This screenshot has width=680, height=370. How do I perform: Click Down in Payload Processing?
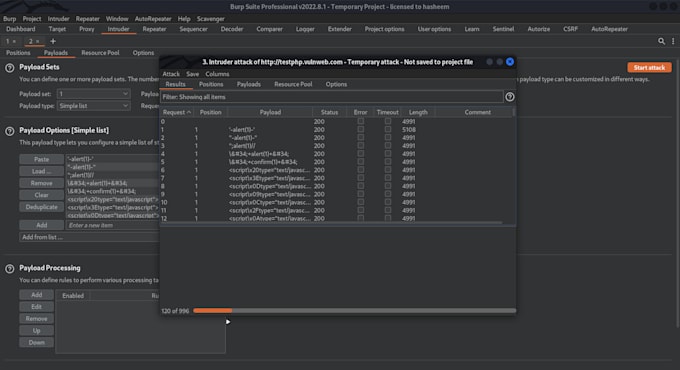point(36,342)
